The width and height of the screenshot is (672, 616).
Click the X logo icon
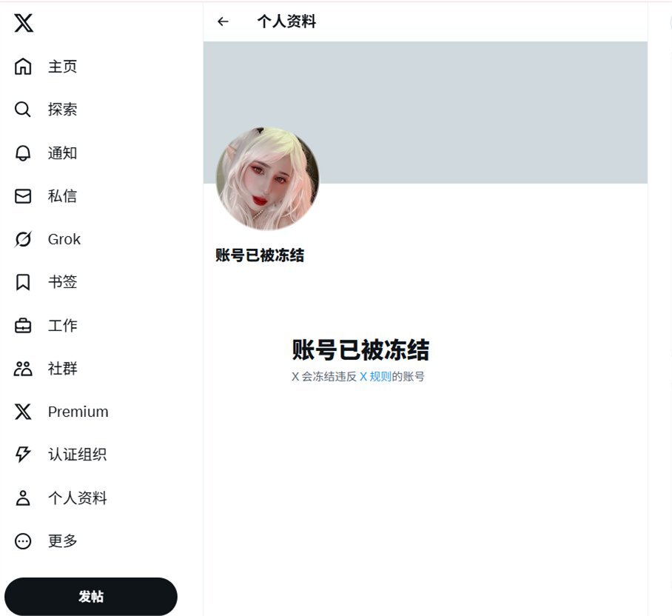pyautogui.click(x=24, y=23)
